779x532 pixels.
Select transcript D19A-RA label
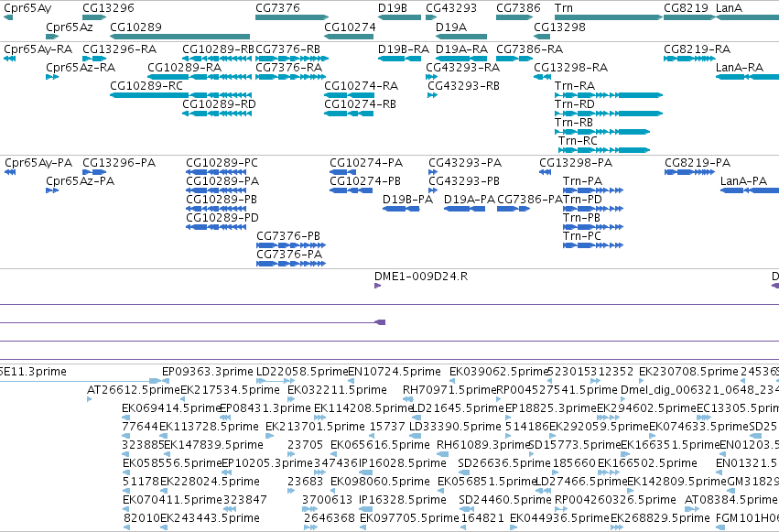pyautogui.click(x=461, y=49)
